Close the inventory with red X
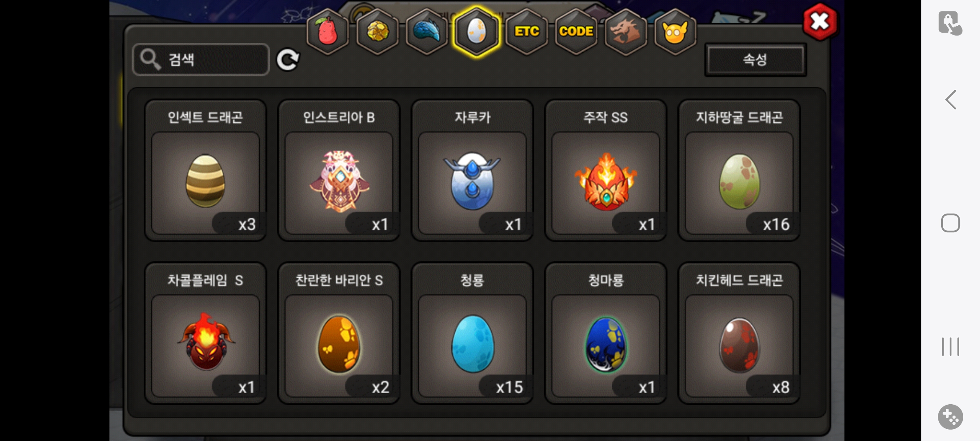 [x=820, y=22]
